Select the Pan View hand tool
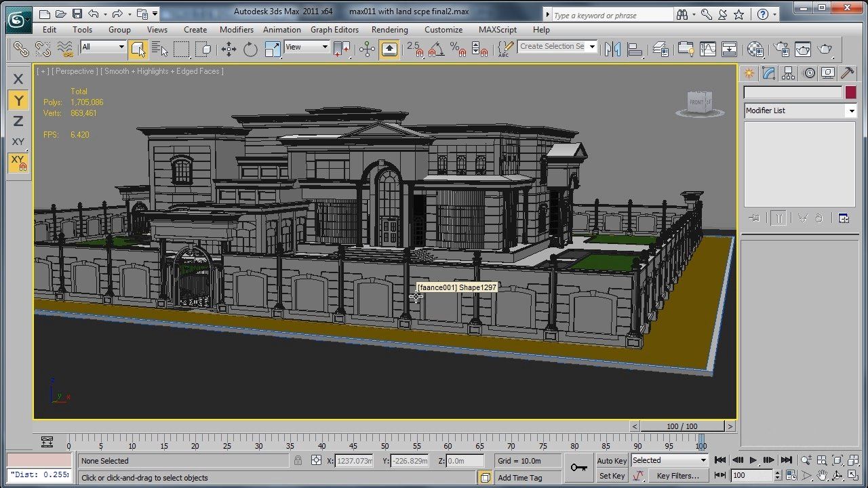This screenshot has width=868, height=488. click(822, 476)
